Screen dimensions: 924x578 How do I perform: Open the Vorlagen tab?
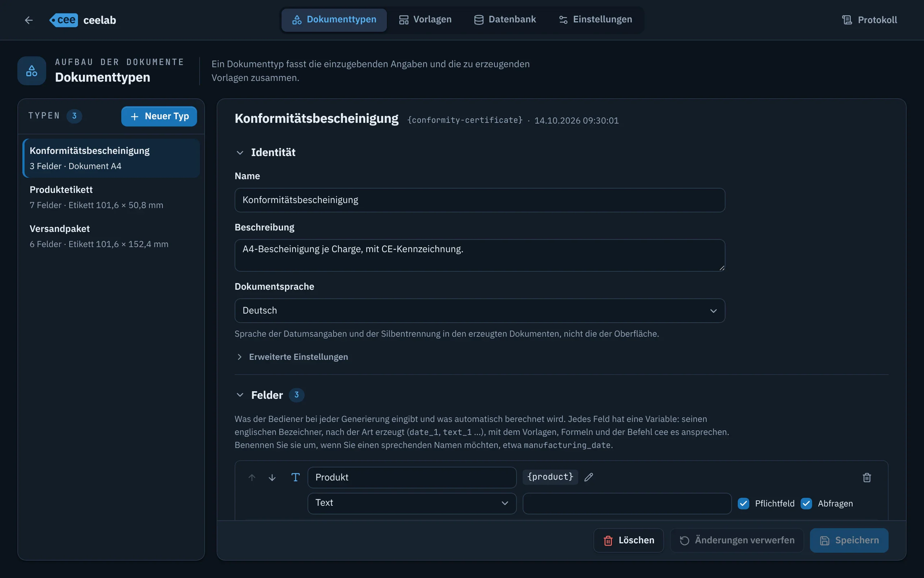click(x=425, y=20)
